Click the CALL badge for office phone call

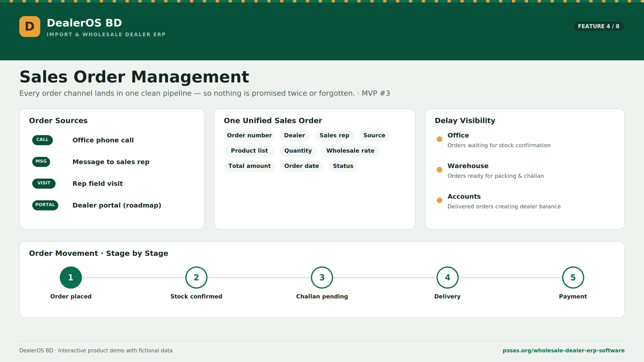point(42,140)
